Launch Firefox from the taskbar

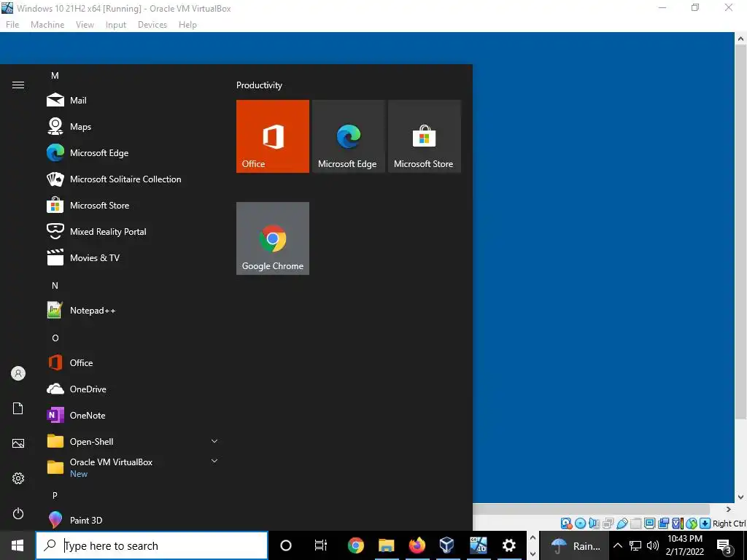tap(417, 545)
